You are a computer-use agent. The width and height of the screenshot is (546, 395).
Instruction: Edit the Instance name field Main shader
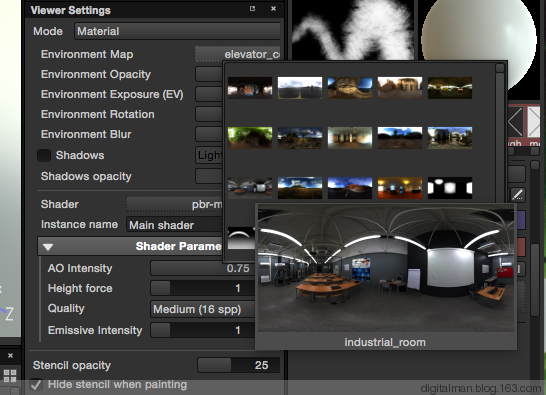(x=174, y=225)
